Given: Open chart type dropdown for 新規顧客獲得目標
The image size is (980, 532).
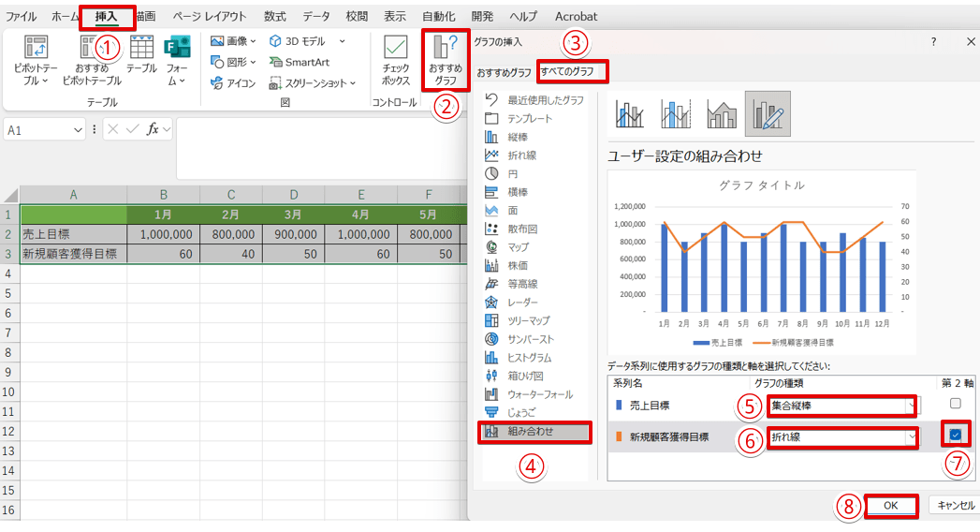Looking at the screenshot, I should (911, 436).
